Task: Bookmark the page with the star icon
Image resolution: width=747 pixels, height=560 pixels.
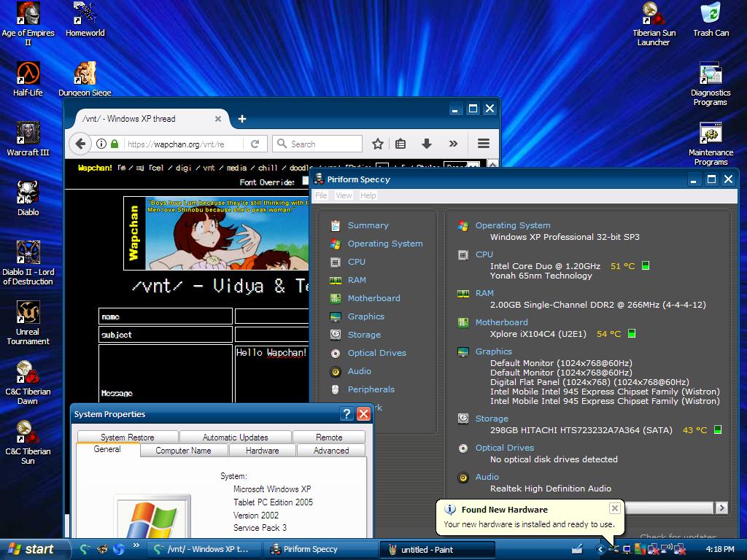Action: (377, 144)
